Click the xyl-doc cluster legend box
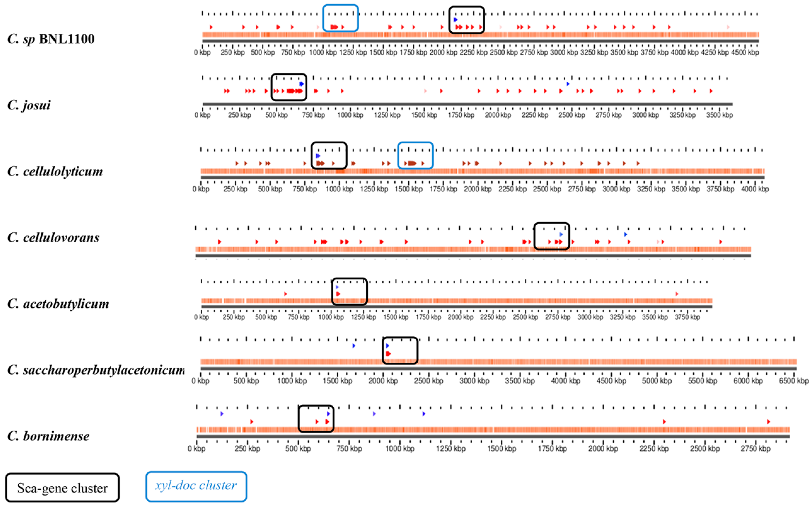The height and width of the screenshot is (509, 812). pyautogui.click(x=196, y=486)
